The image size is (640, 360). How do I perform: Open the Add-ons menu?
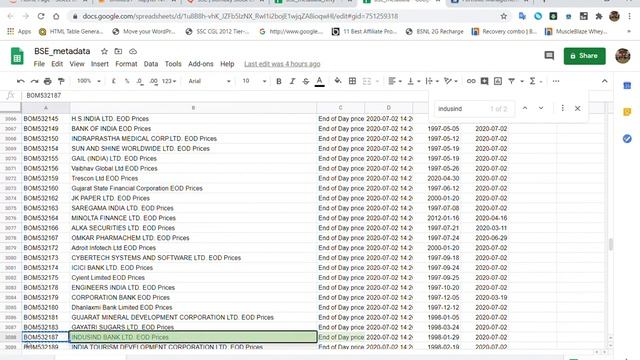point(200,64)
